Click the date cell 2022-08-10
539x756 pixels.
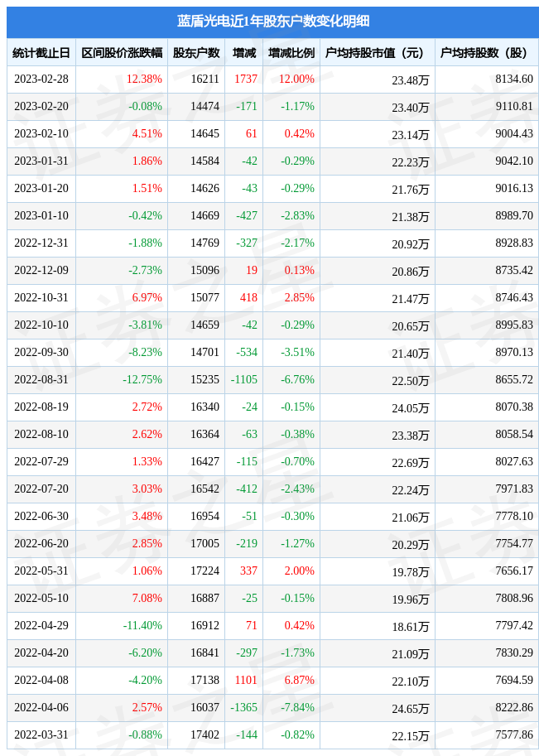point(41,435)
